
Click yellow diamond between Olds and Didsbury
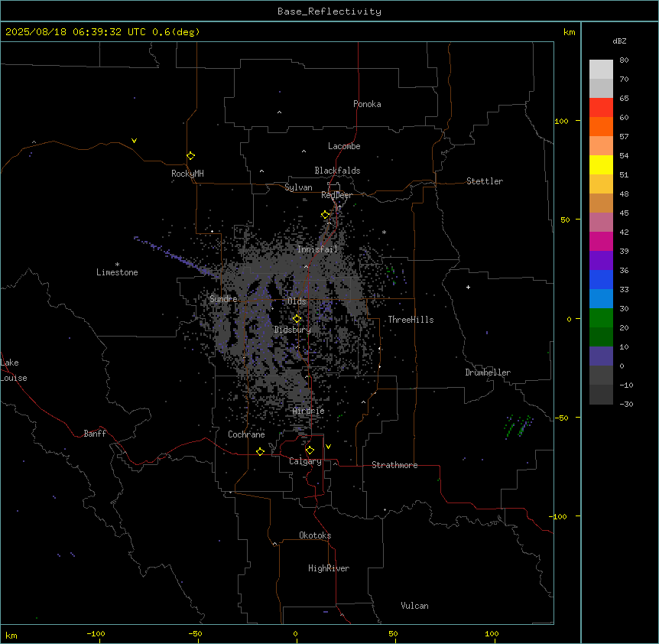(297, 319)
